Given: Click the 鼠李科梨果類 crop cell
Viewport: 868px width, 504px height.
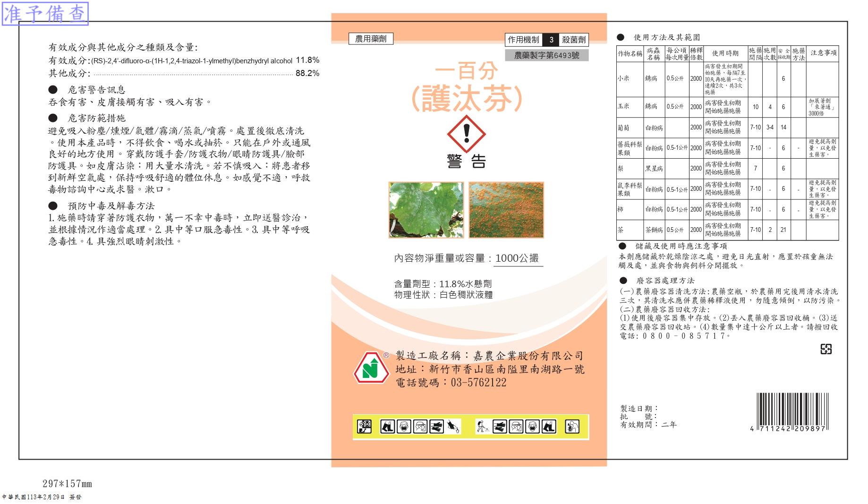Looking at the screenshot, I should coord(630,189).
